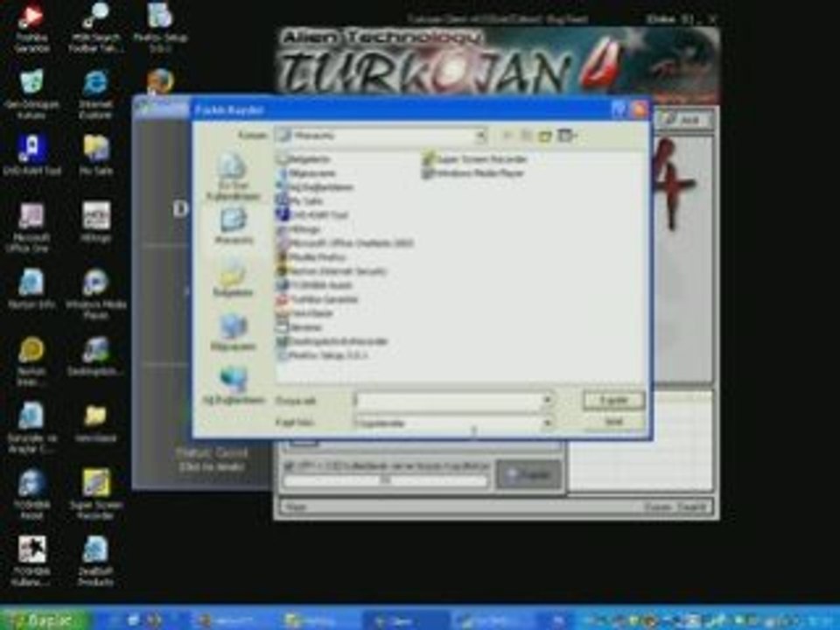Open Microsoft Office OneNote desktop shortcut
This screenshot has width=840, height=630.
[x=31, y=227]
